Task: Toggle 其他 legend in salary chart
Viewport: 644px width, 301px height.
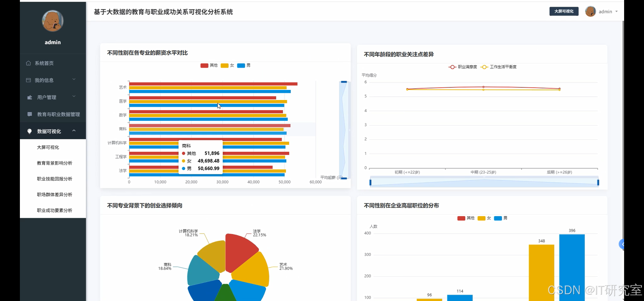Action: (209, 65)
